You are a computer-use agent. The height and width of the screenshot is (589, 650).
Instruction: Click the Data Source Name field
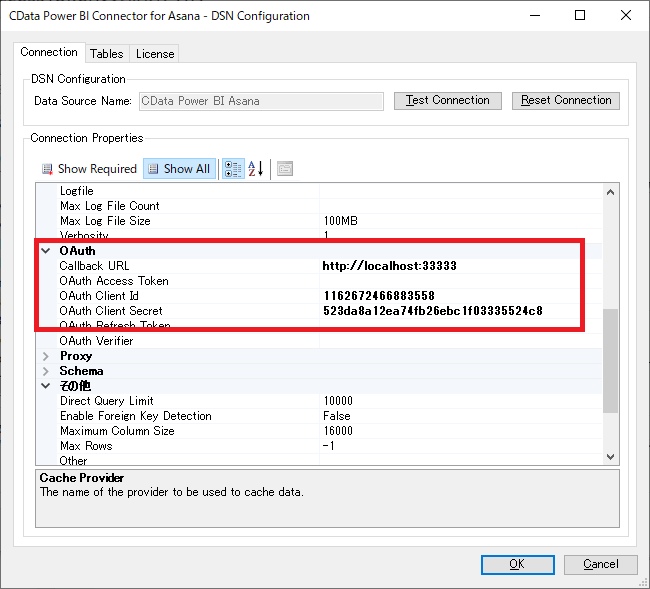tap(262, 101)
